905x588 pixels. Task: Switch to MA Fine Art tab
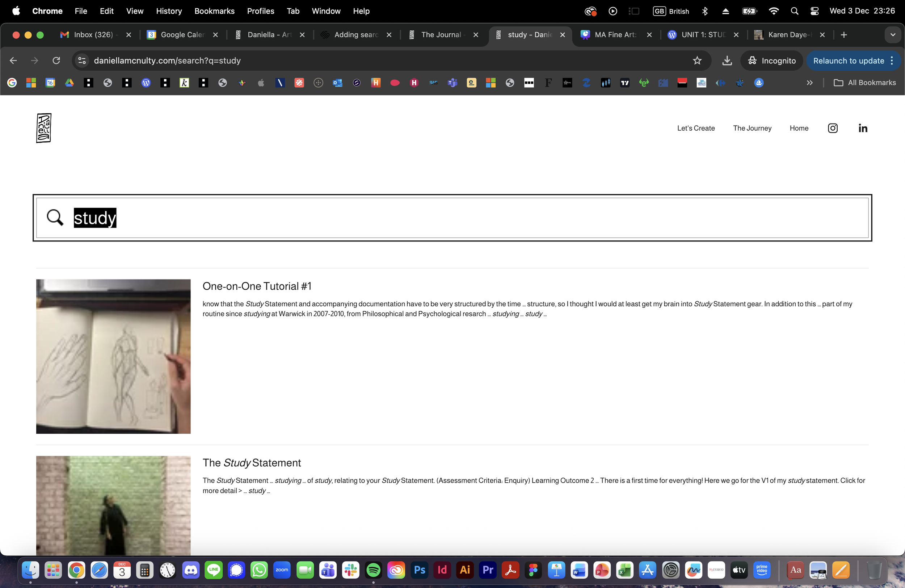pos(614,35)
